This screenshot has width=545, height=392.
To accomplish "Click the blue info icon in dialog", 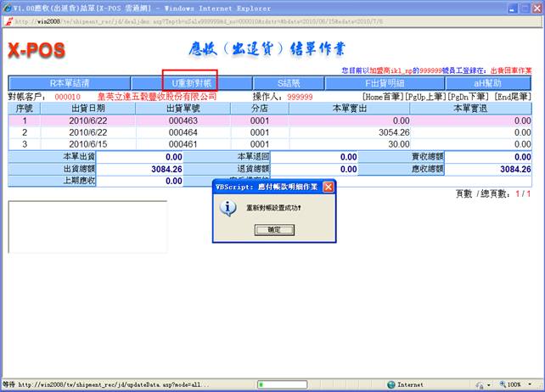I will click(228, 209).
